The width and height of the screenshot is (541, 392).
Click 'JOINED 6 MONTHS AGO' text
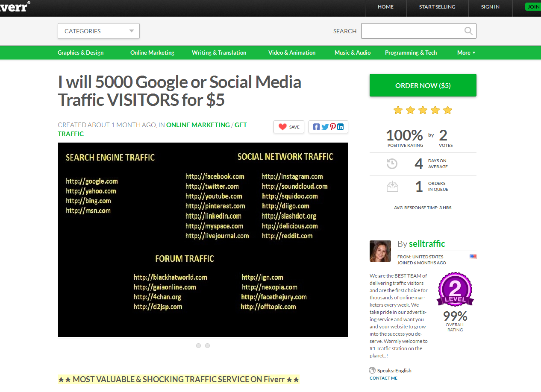click(x=422, y=263)
